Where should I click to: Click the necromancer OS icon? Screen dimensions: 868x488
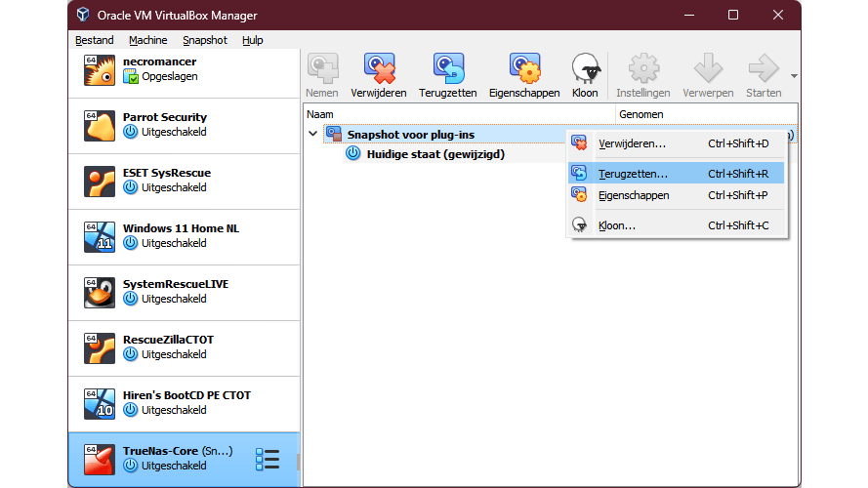click(x=100, y=70)
